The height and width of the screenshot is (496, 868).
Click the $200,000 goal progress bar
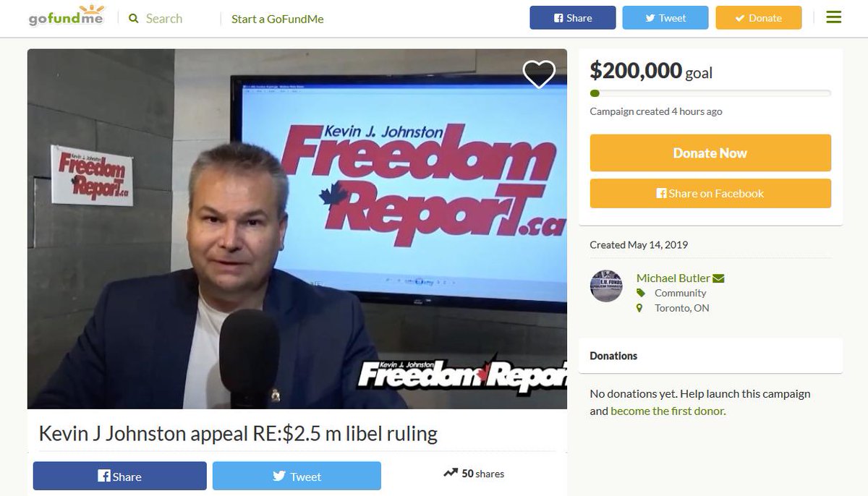[x=710, y=93]
